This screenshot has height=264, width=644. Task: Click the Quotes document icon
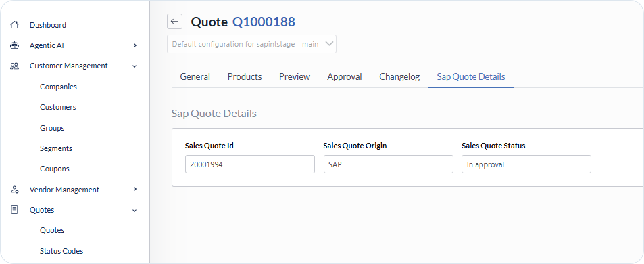click(x=14, y=210)
